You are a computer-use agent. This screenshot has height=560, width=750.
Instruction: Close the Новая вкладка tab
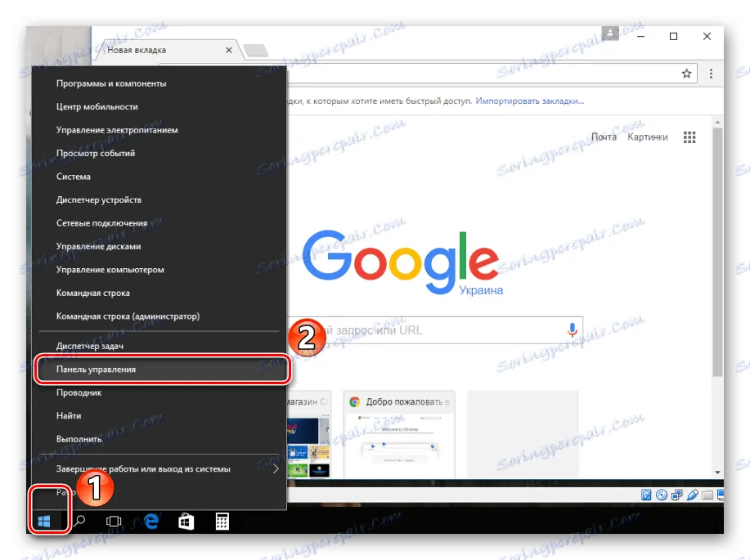pos(229,50)
